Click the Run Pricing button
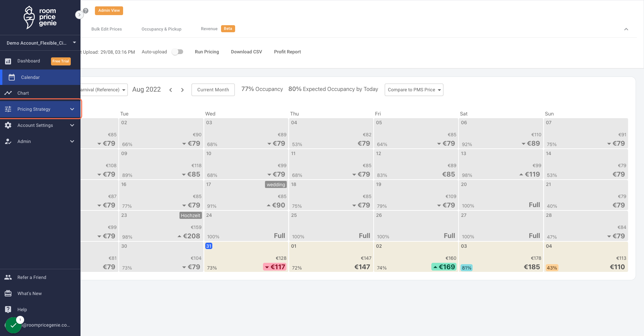Screen dimensions: 644x336 tap(207, 52)
